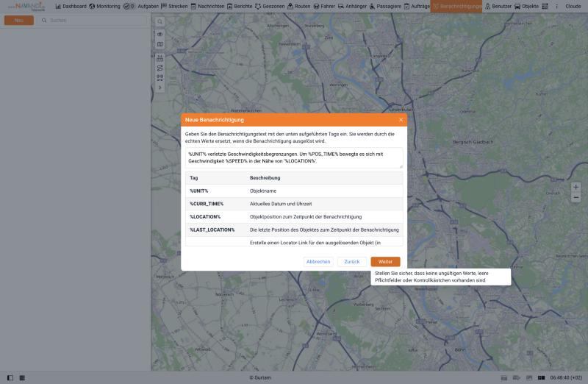Open the Cloude user menu
Viewport: 588px width, 384px height.
tap(573, 7)
